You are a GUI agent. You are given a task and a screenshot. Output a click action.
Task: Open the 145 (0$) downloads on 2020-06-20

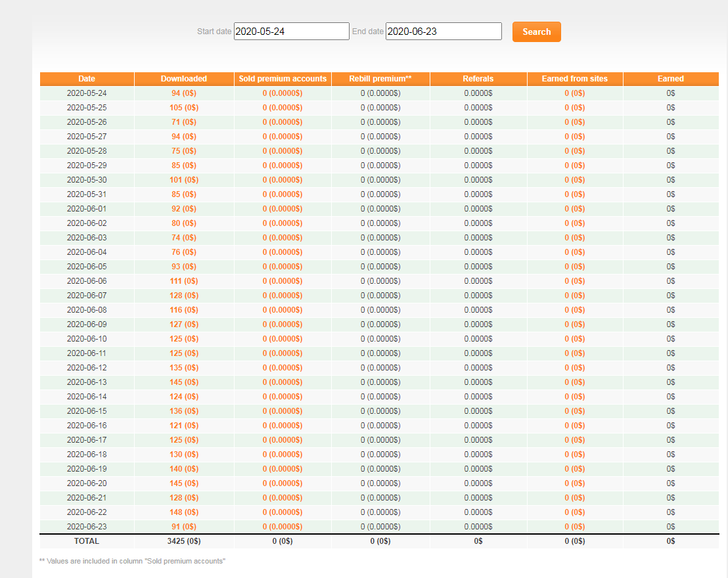pos(184,483)
